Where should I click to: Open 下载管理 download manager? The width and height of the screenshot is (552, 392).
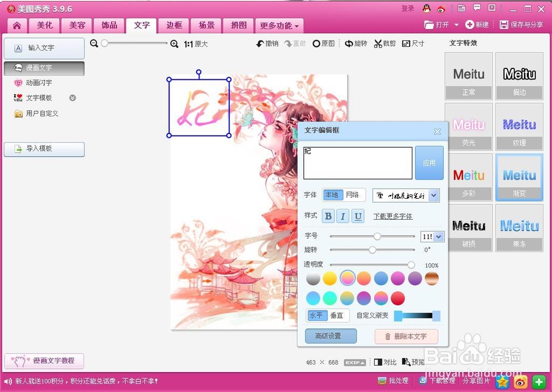(x=437, y=381)
